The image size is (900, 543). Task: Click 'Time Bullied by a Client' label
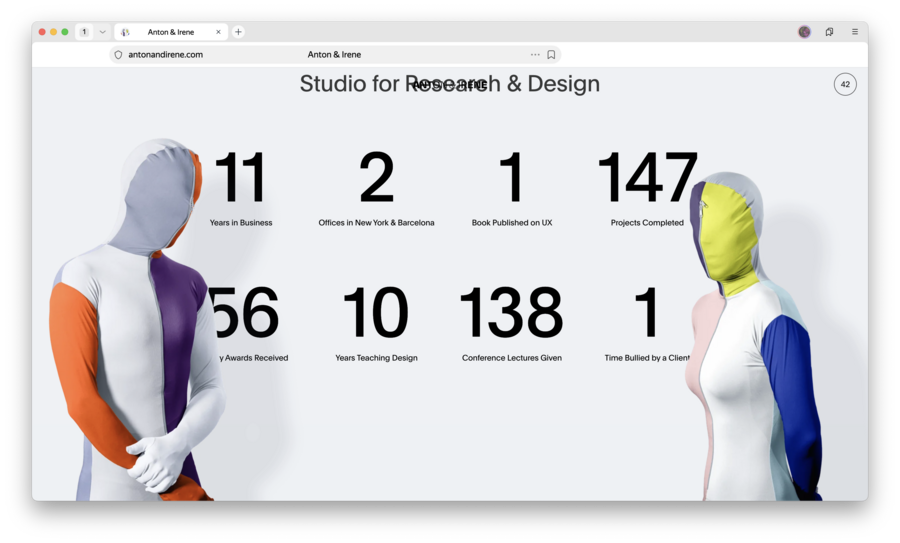point(647,358)
